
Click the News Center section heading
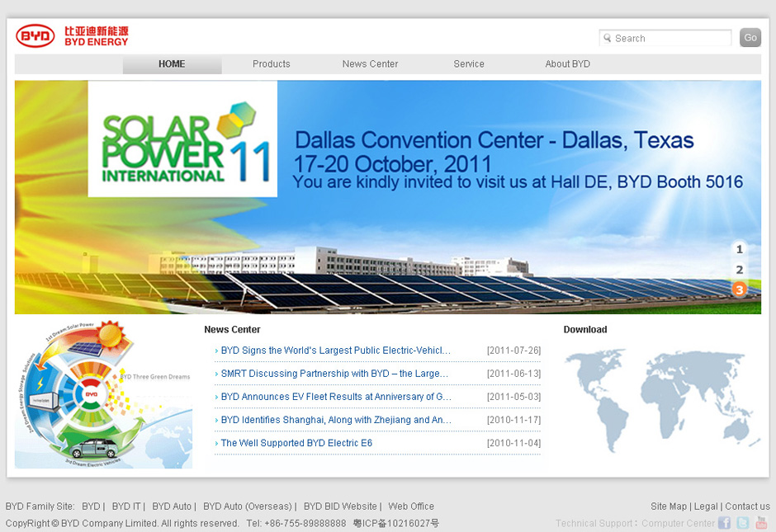point(232,330)
